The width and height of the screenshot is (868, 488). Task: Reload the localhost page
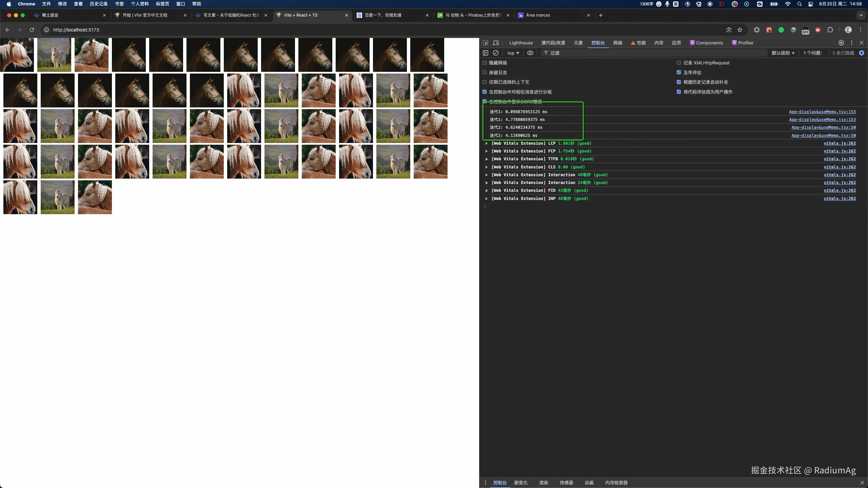pos(32,30)
